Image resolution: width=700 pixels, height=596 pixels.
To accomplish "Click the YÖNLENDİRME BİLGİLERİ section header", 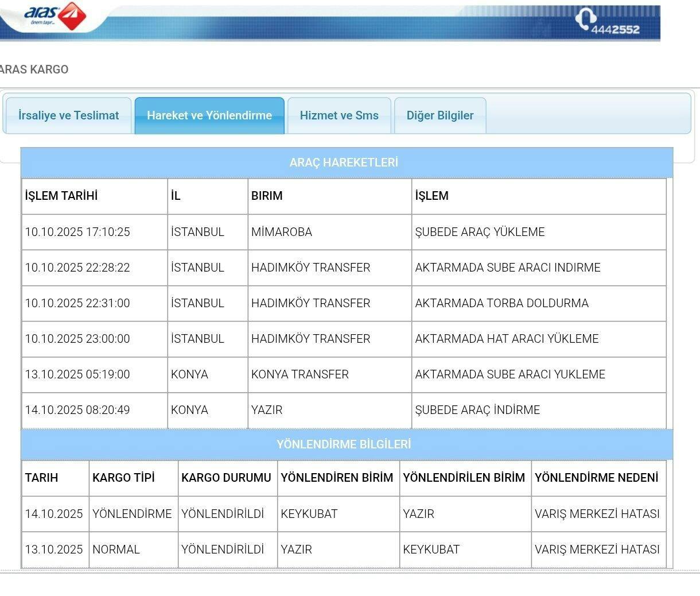I will point(344,444).
